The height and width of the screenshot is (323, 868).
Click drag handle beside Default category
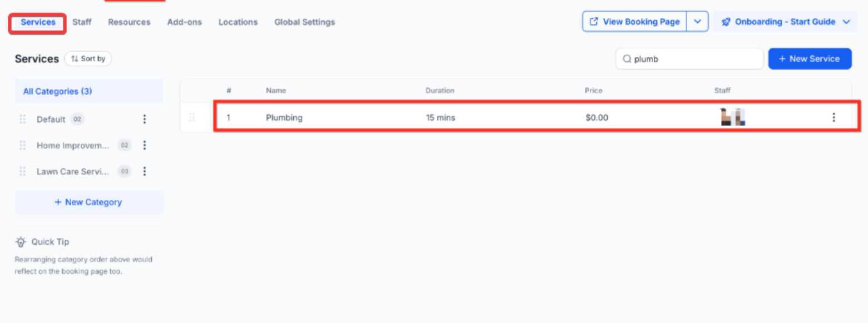click(x=23, y=119)
